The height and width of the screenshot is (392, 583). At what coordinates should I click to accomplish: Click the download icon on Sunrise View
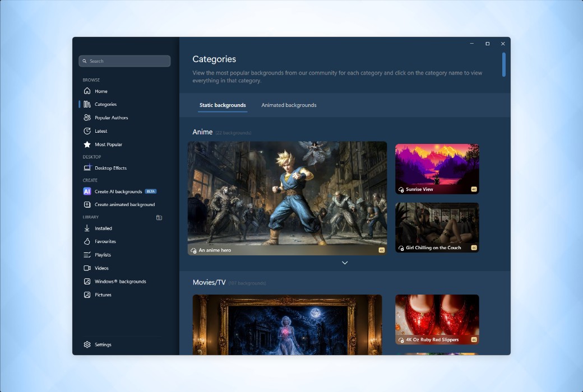[401, 189]
